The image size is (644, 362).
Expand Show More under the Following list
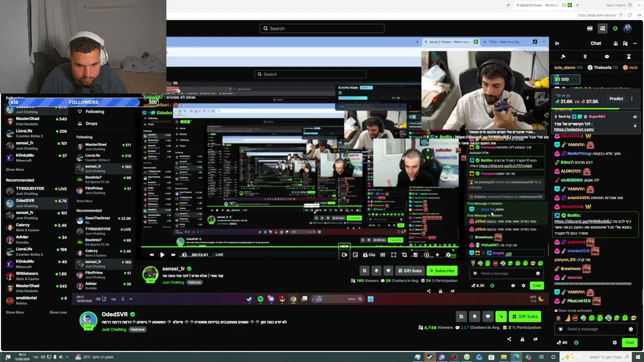[x=15, y=169]
